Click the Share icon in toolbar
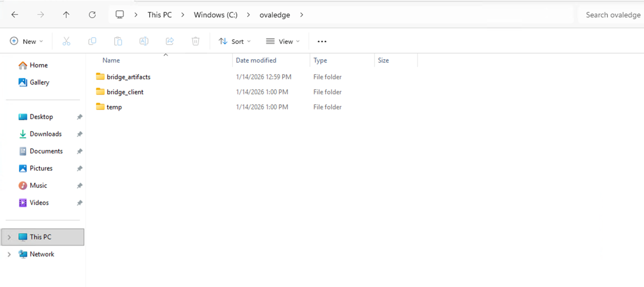 [x=170, y=41]
